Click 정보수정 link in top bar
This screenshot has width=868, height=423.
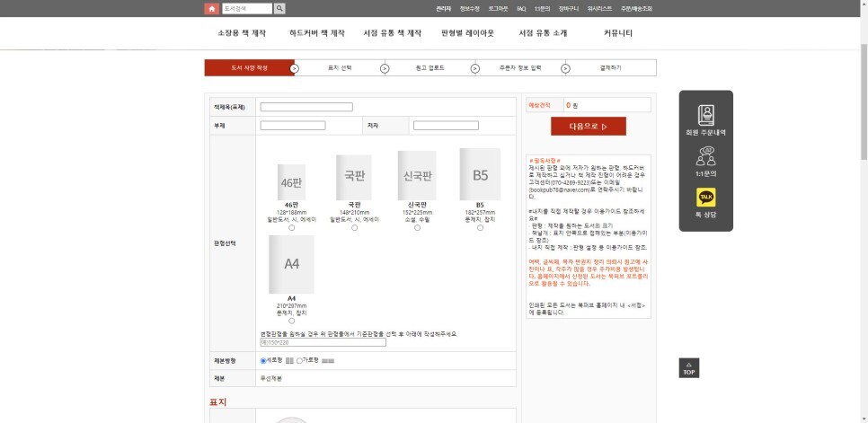(469, 9)
